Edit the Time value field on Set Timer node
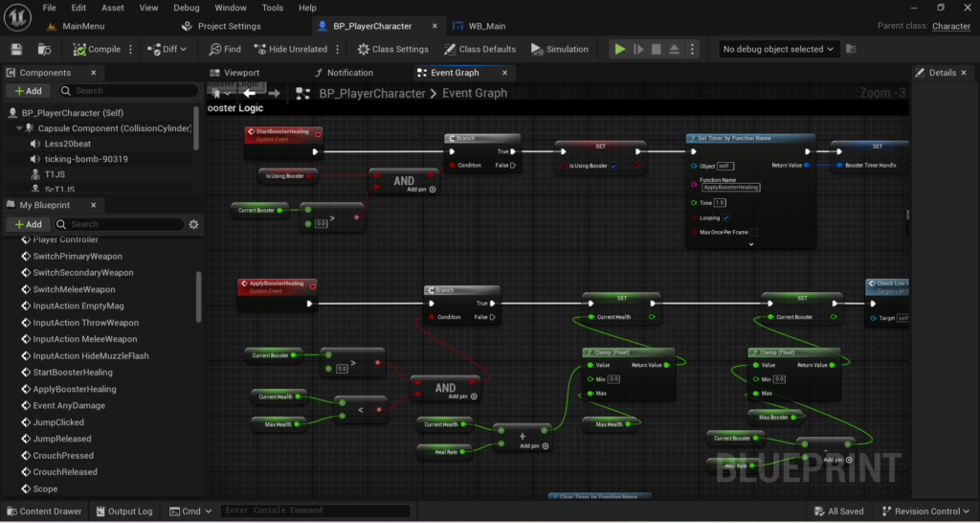Screen dimensions: 980x523 pyautogui.click(x=720, y=203)
